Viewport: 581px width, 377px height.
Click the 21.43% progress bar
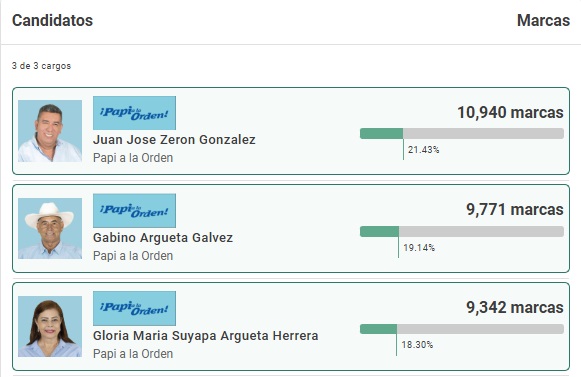point(462,133)
